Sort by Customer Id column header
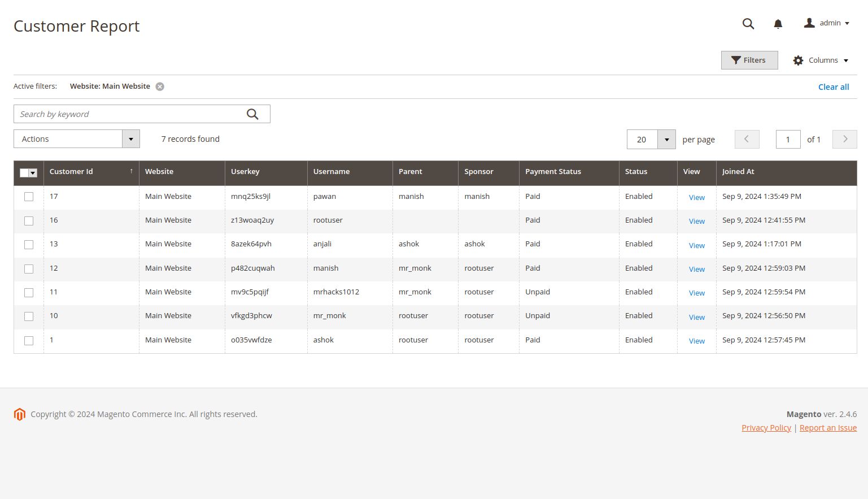Screen dimensions: 868x499 pyautogui.click(x=71, y=172)
